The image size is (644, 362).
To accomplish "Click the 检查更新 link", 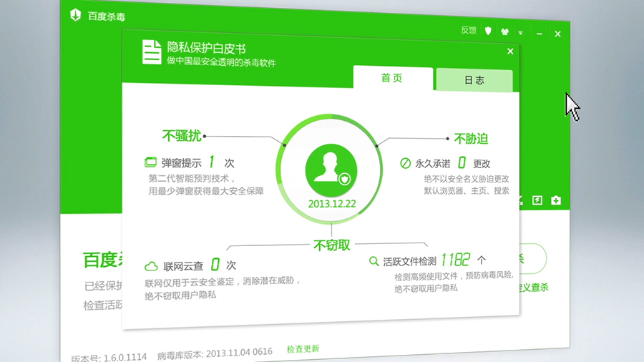I will [303, 349].
